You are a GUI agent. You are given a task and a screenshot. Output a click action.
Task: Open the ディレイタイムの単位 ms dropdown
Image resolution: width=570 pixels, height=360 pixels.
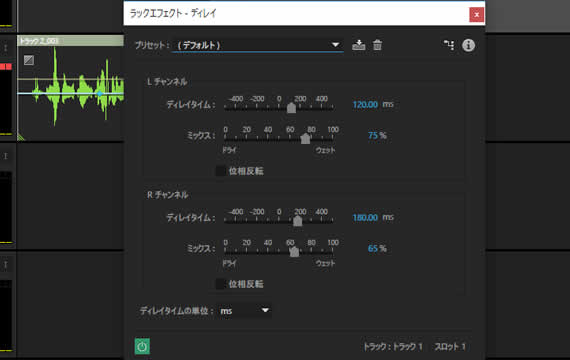(244, 311)
